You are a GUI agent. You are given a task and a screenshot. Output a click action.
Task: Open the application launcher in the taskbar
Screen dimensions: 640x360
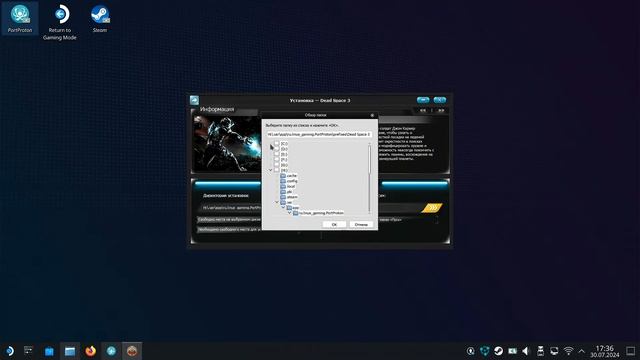[x=10, y=351]
